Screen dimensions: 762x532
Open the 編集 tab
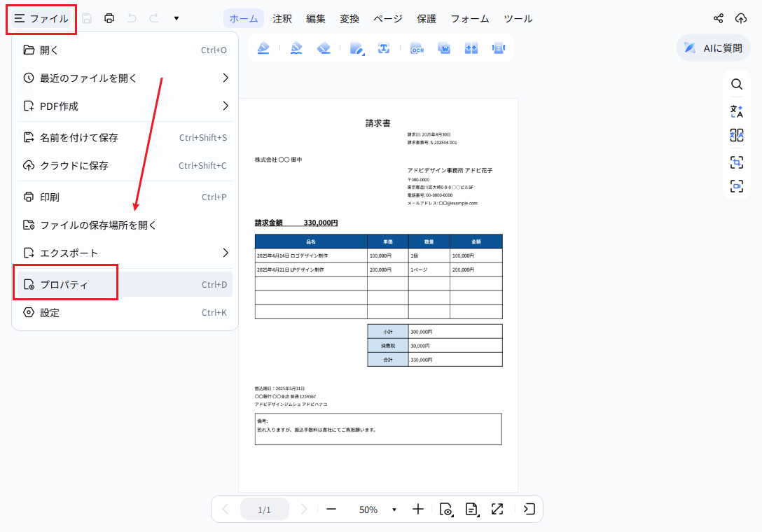point(315,18)
